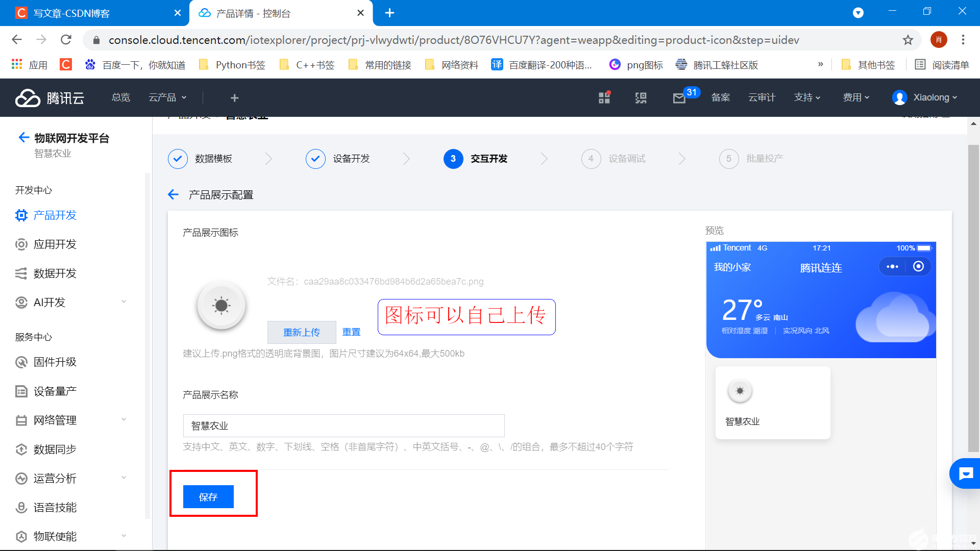This screenshot has height=551, width=980.
Task: Click the blue chat support floating icon
Action: point(966,474)
